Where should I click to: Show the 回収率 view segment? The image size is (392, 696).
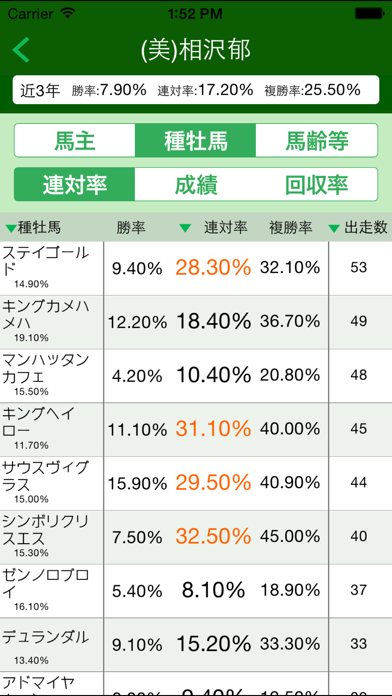pyautogui.click(x=317, y=184)
